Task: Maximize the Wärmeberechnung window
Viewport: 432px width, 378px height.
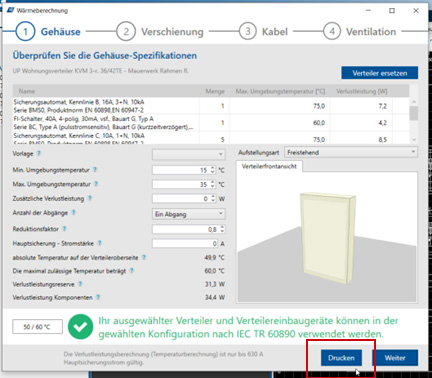Action: 392,11
